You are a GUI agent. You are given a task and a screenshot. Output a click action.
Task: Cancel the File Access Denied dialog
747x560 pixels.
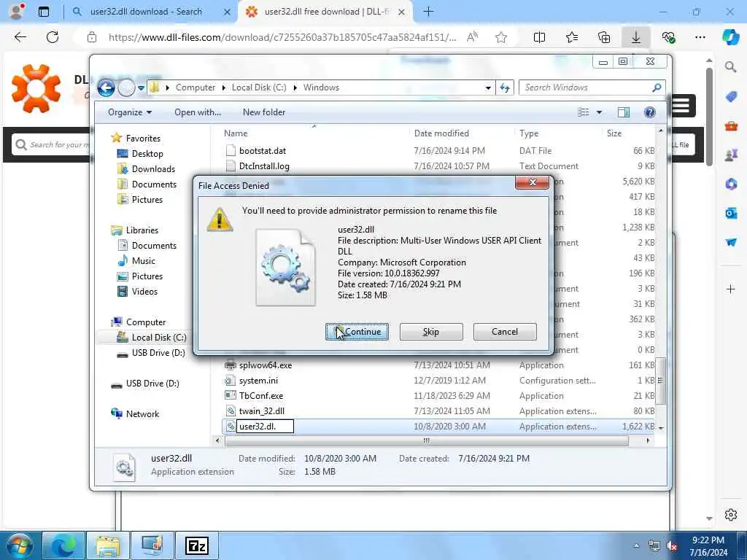coord(505,332)
